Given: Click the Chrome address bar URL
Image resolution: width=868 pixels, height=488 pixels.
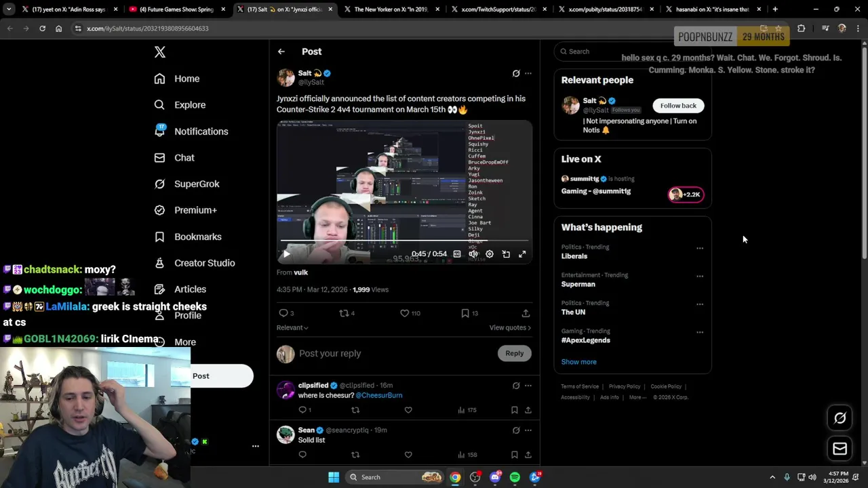Looking at the screenshot, I should [x=148, y=28].
